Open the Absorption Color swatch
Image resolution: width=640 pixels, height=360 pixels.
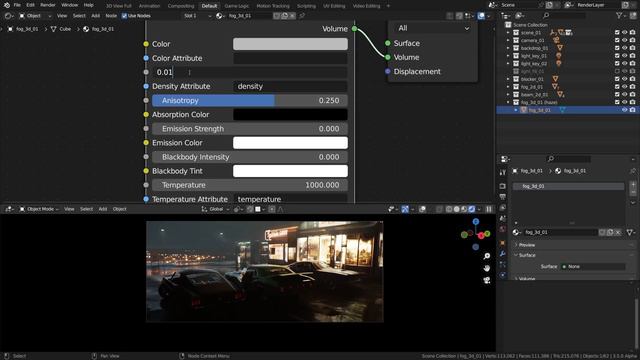[290, 115]
